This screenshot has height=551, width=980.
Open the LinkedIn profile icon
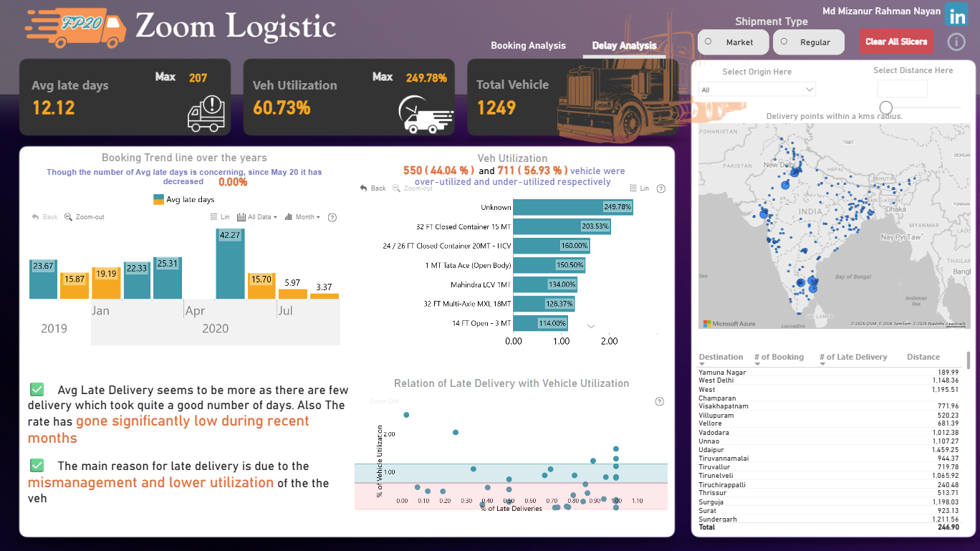pos(956,15)
